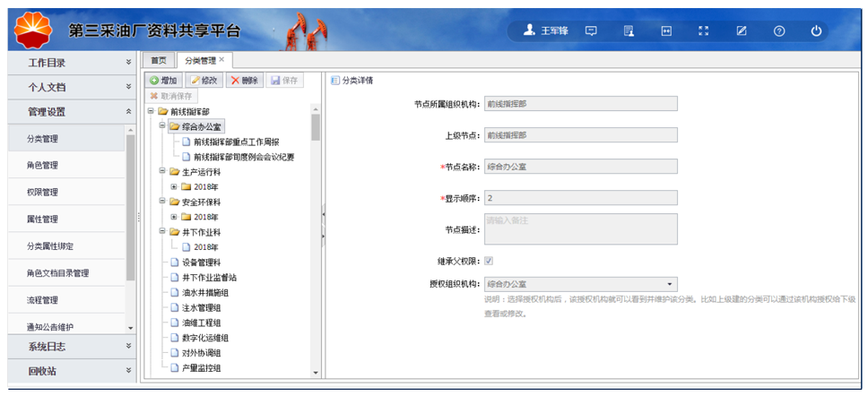868x396 pixels.
Task: Select the 设备管理科 tree node
Action: pyautogui.click(x=201, y=262)
